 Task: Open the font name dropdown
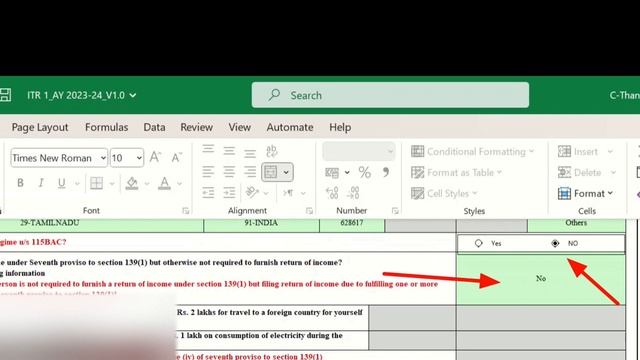point(103,158)
